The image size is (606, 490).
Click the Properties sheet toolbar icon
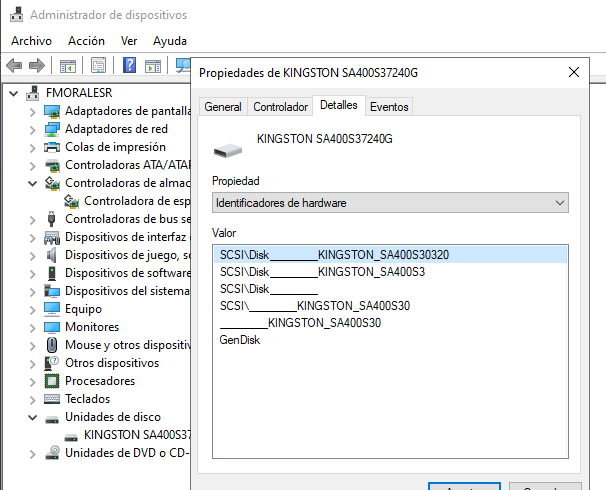click(99, 65)
